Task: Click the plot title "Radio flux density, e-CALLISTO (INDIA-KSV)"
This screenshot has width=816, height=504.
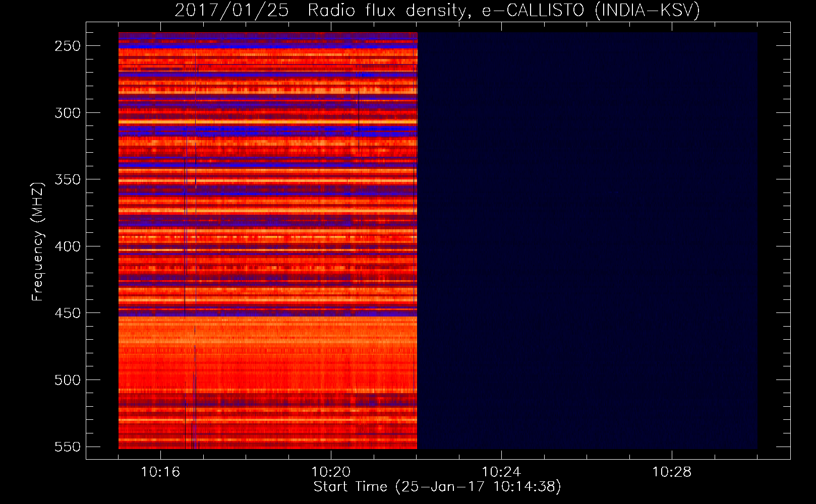Action: 504,10
